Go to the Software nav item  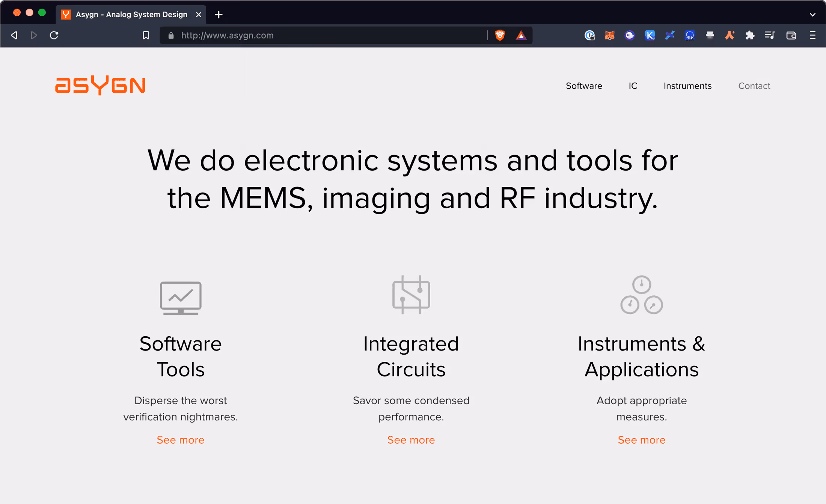click(584, 86)
